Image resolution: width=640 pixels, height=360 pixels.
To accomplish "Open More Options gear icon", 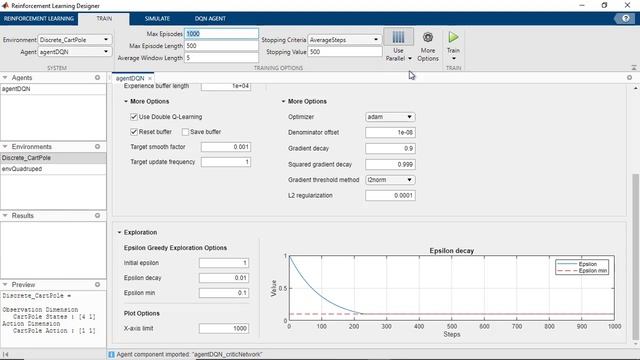I will coord(428,38).
